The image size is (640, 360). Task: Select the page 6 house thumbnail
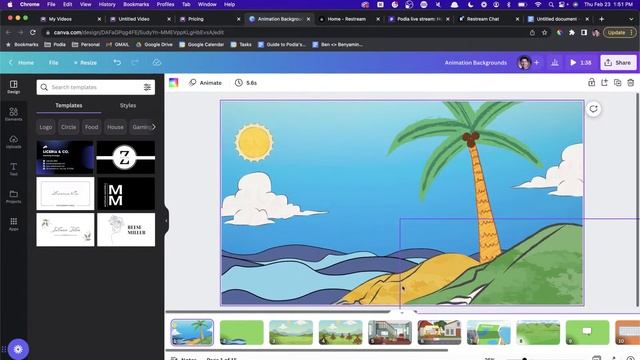coord(439,332)
